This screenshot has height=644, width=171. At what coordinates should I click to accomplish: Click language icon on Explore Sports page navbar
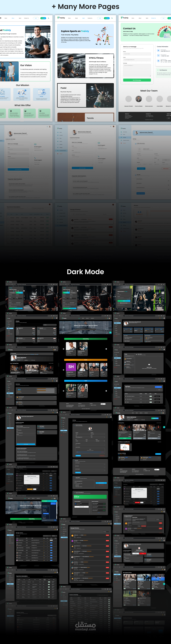(112, 18)
